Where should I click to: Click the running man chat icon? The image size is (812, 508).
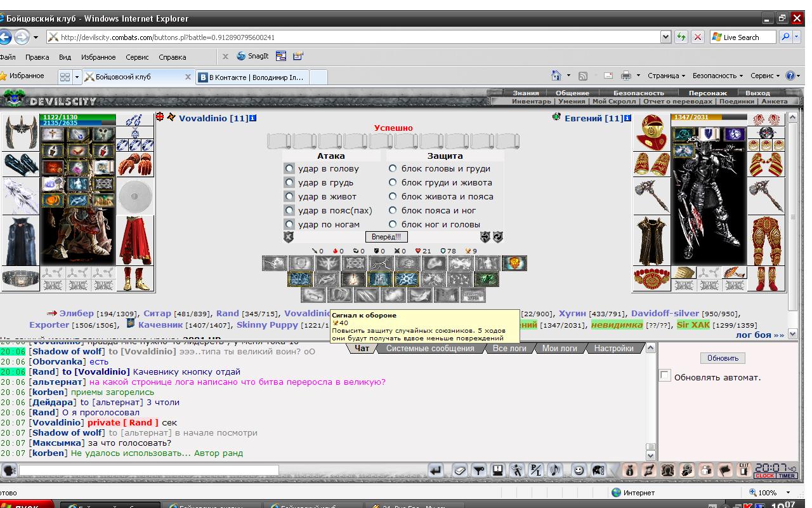517,471
